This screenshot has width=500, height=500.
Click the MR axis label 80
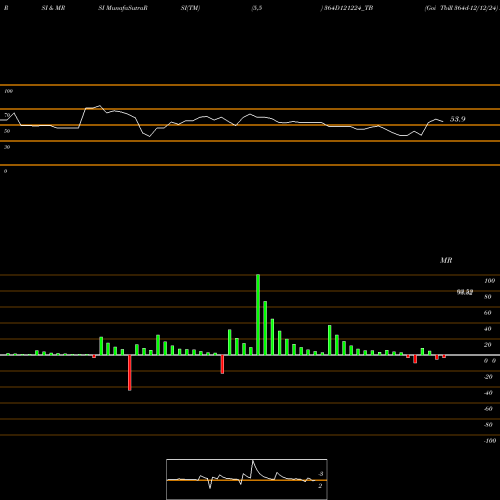coord(488,297)
